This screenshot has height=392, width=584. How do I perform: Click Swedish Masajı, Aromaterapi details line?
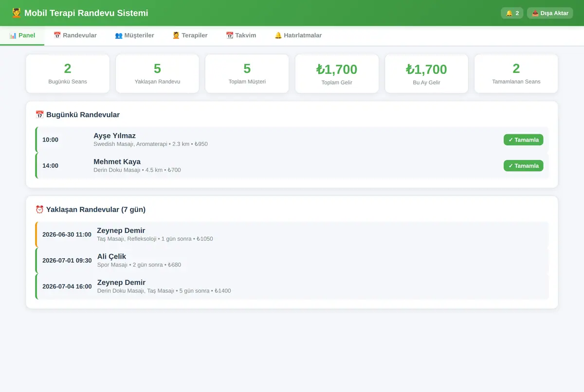150,144
